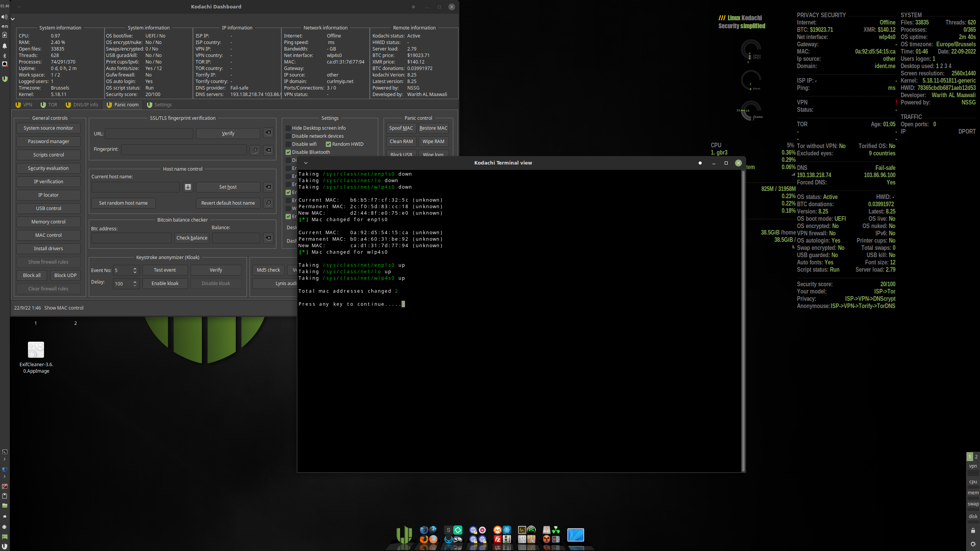The height and width of the screenshot is (551, 980).
Task: Click into the Current host name field
Action: [x=136, y=187]
